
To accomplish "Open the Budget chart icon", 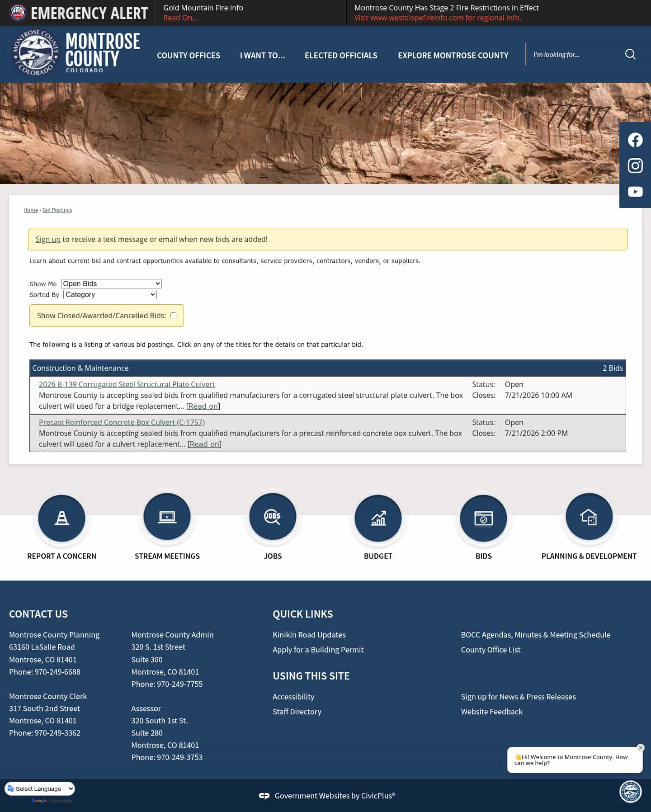I will coord(378,518).
